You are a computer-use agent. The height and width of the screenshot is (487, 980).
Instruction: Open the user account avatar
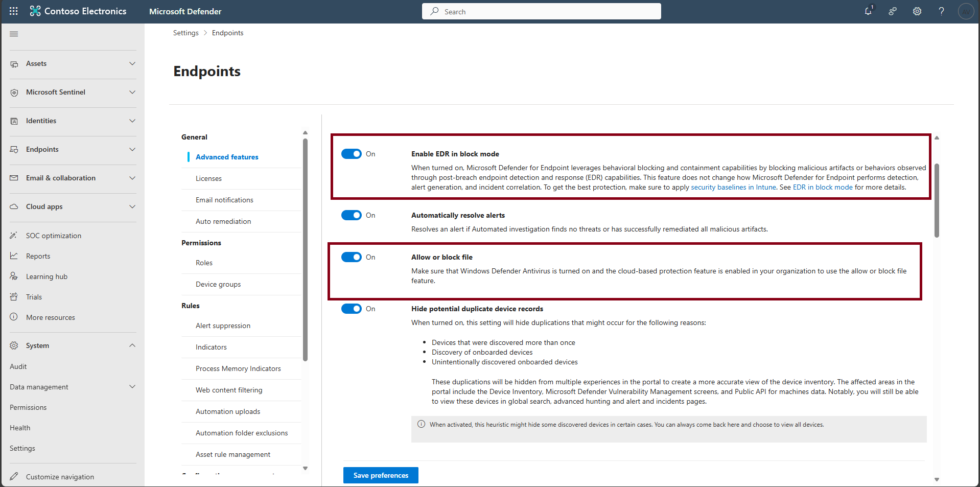click(966, 11)
